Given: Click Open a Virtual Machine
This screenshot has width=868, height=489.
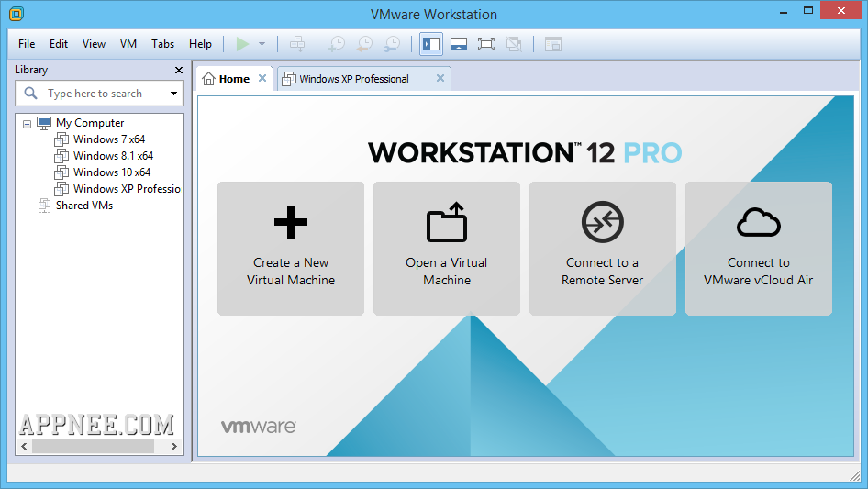Looking at the screenshot, I should click(x=447, y=249).
